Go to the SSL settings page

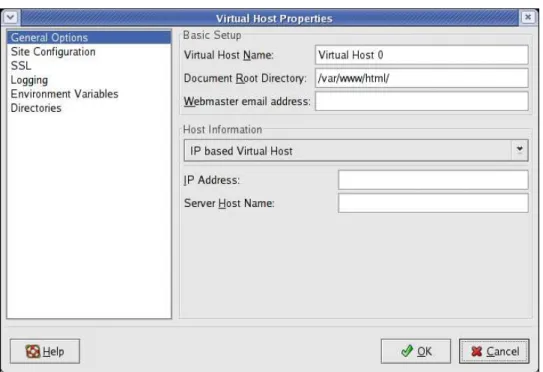pyautogui.click(x=89, y=66)
